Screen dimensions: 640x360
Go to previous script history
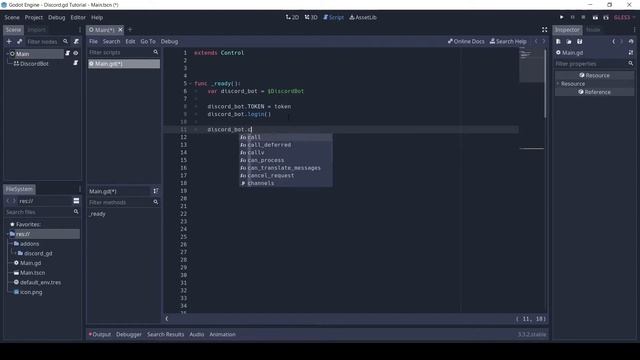pyautogui.click(x=536, y=41)
